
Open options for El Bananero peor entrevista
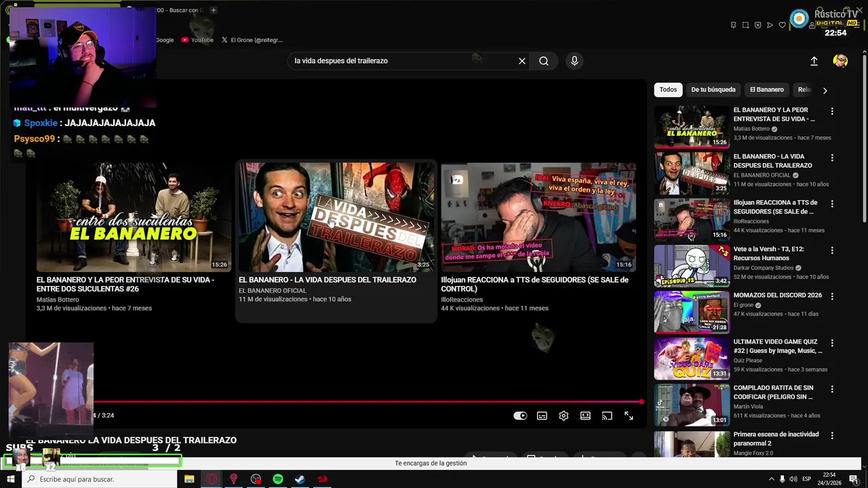832,111
